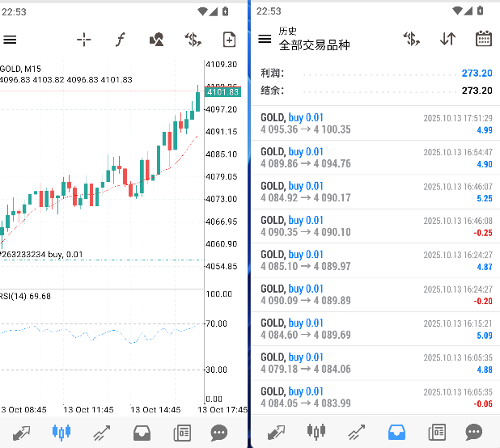
Task: Tap the new order document icon
Action: (x=229, y=40)
